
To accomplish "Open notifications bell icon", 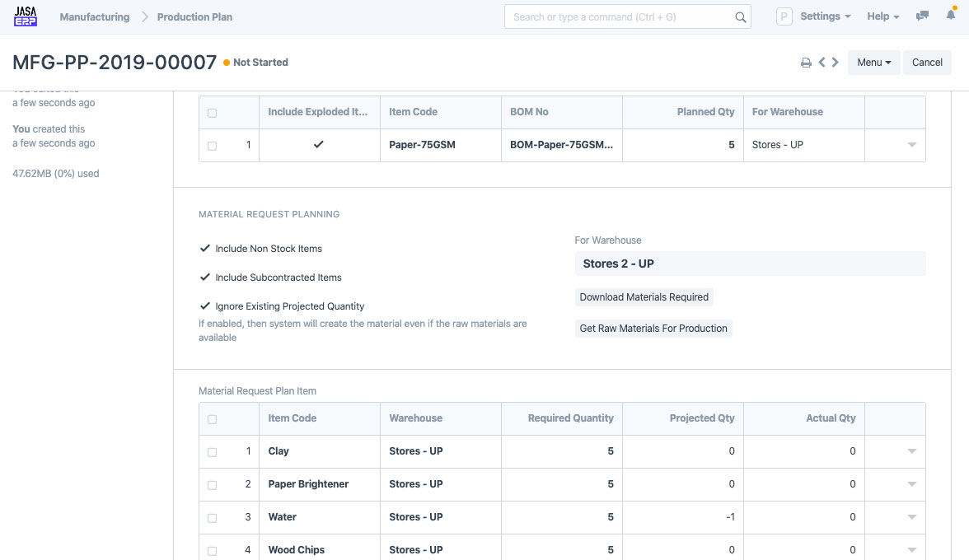I will tap(951, 16).
